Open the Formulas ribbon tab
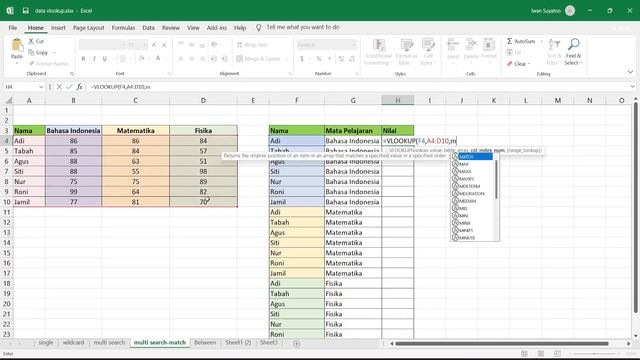The width and height of the screenshot is (640, 360). pos(123,28)
